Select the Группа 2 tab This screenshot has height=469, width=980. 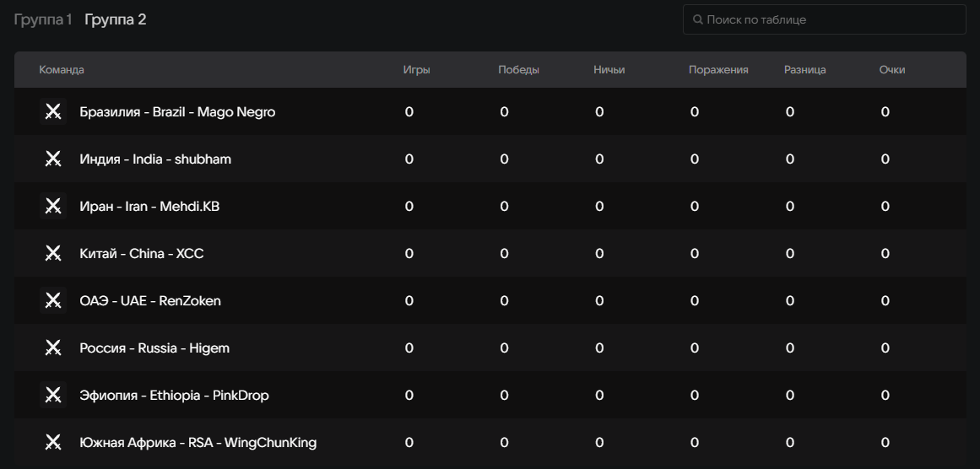click(115, 20)
